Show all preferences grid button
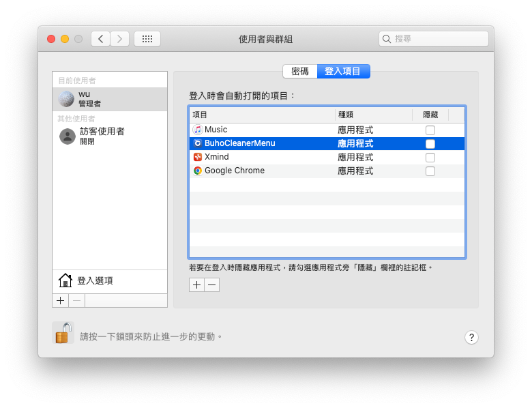532x408 pixels. [x=147, y=39]
